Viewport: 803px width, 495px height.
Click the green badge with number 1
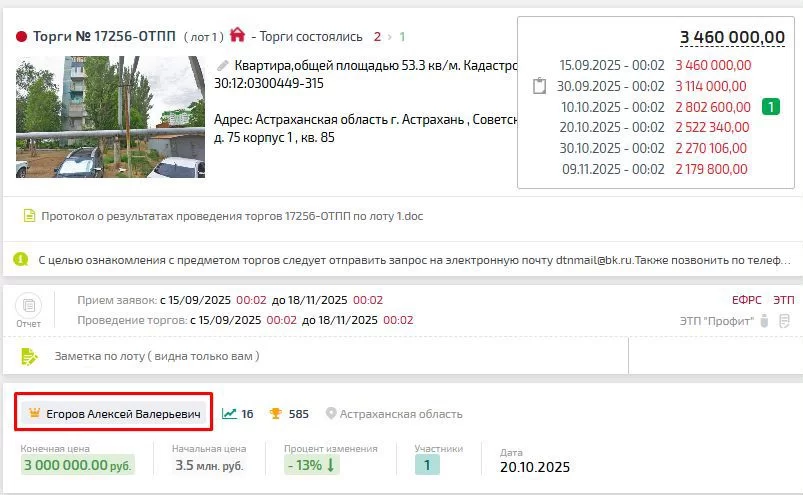771,107
